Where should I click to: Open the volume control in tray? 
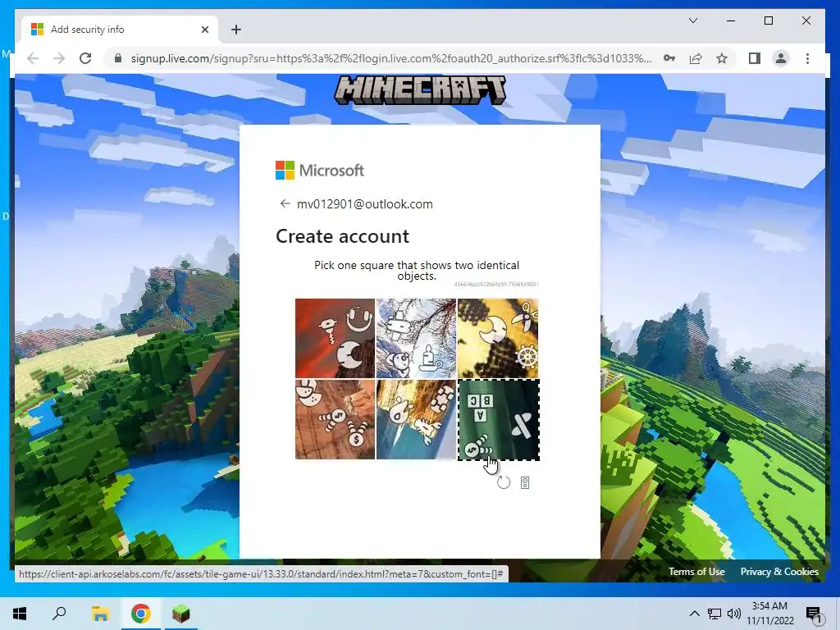[734, 614]
